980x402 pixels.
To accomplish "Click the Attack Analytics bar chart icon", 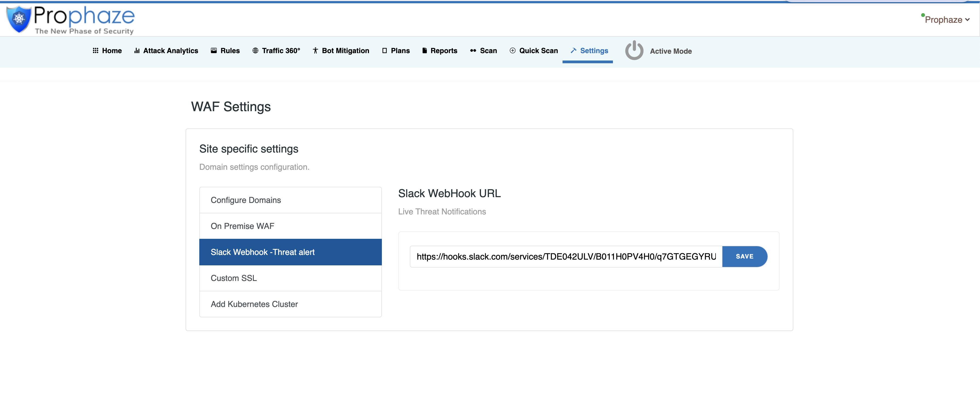I will click(x=137, y=51).
